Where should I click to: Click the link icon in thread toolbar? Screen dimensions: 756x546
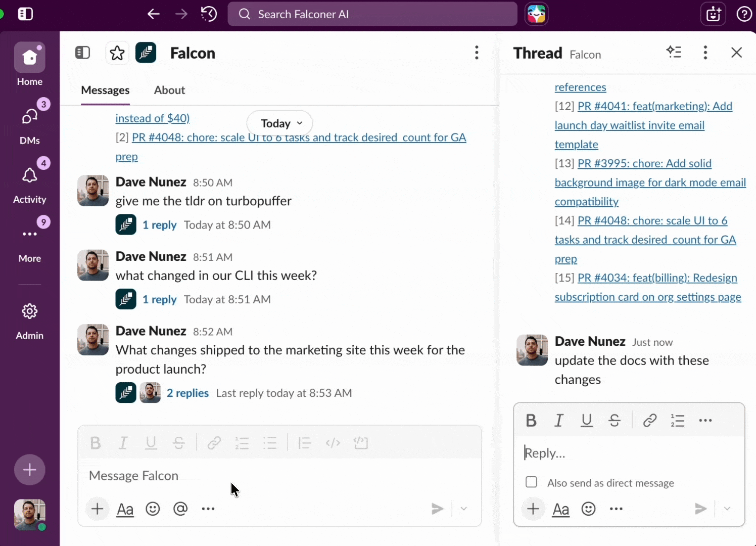pyautogui.click(x=649, y=420)
